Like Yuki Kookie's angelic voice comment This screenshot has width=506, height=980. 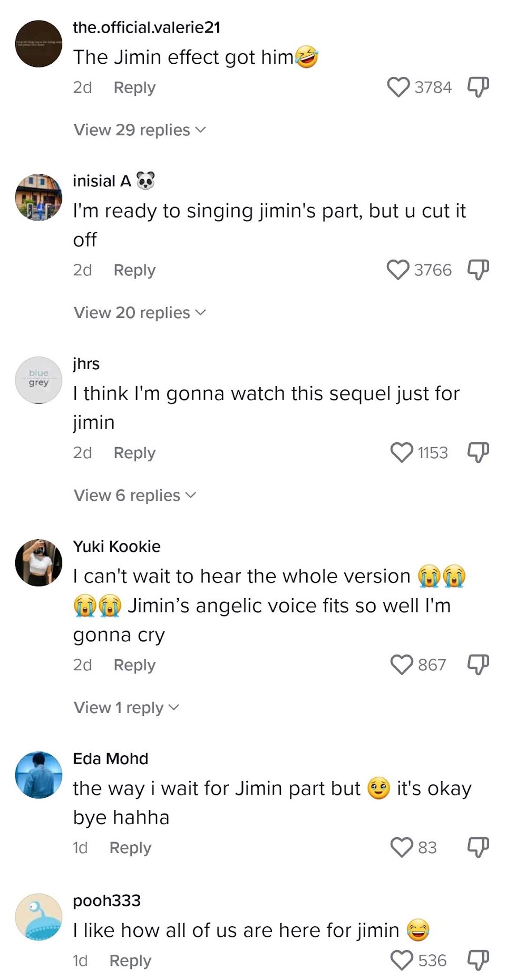(402, 665)
